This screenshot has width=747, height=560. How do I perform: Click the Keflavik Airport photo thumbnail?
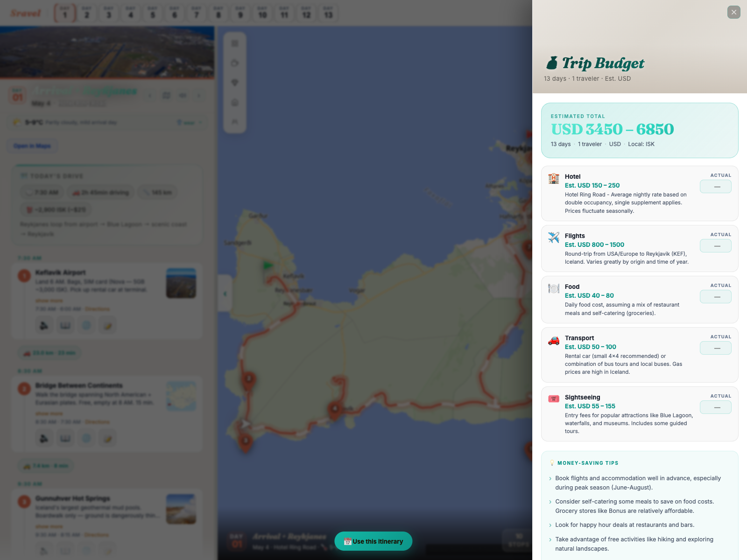pyautogui.click(x=181, y=283)
